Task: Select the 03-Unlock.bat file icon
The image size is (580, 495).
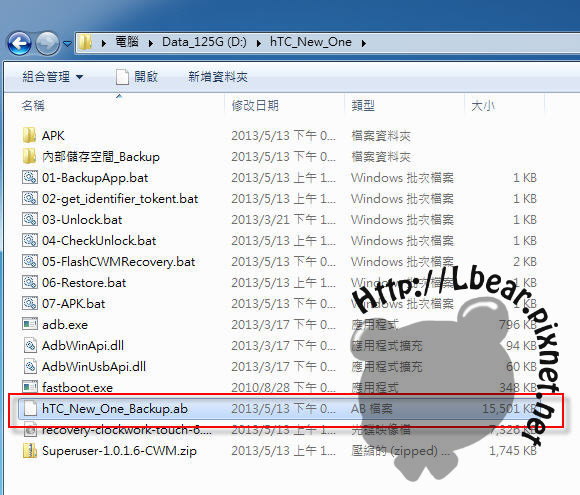Action: coord(30,219)
